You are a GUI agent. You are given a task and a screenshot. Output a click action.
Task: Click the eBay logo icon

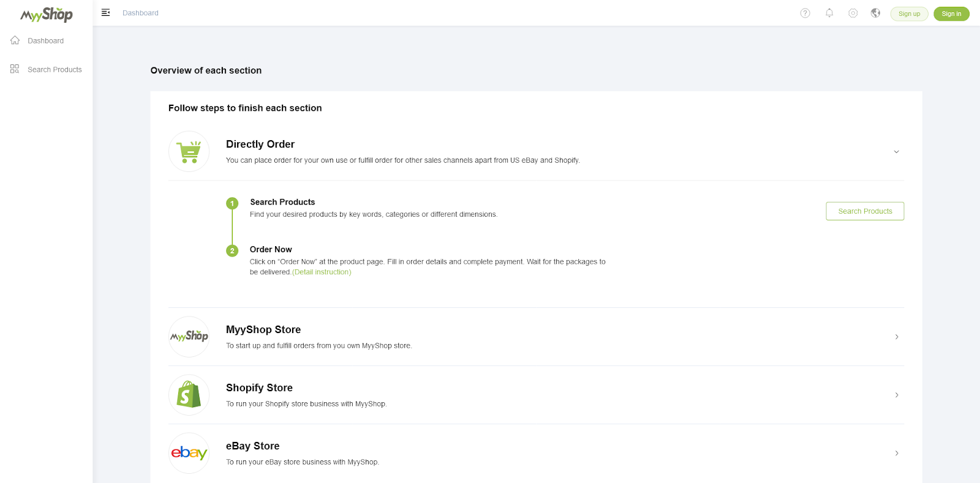tap(189, 453)
